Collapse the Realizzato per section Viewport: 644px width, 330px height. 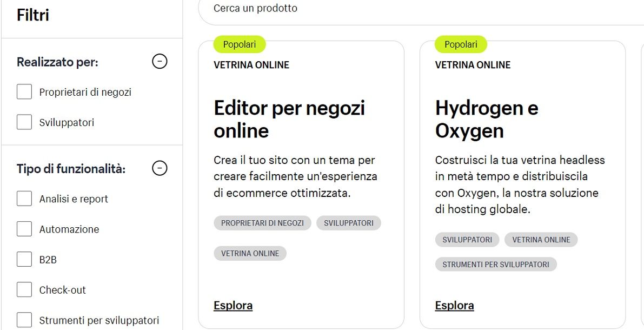click(x=160, y=62)
